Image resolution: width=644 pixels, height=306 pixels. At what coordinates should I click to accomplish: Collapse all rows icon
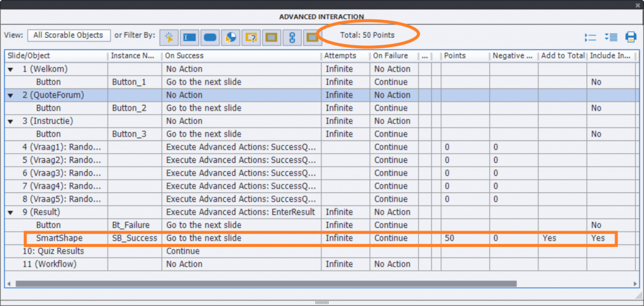coord(590,37)
